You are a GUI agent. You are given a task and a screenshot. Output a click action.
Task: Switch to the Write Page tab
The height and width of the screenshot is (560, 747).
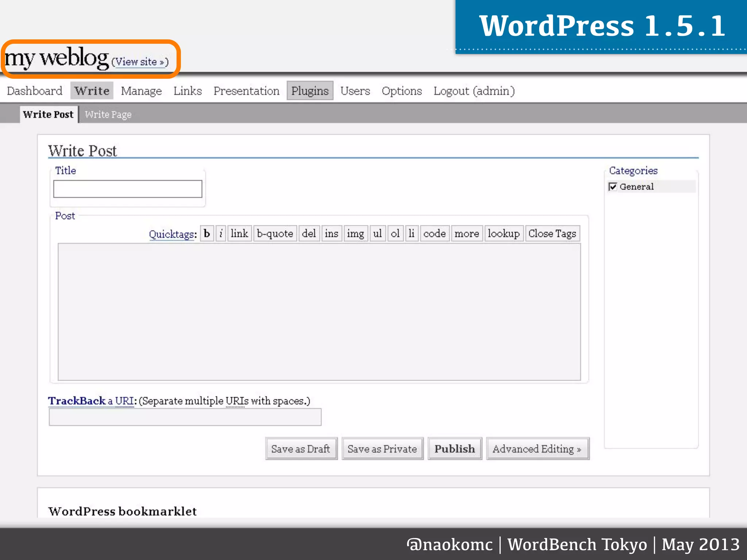108,114
